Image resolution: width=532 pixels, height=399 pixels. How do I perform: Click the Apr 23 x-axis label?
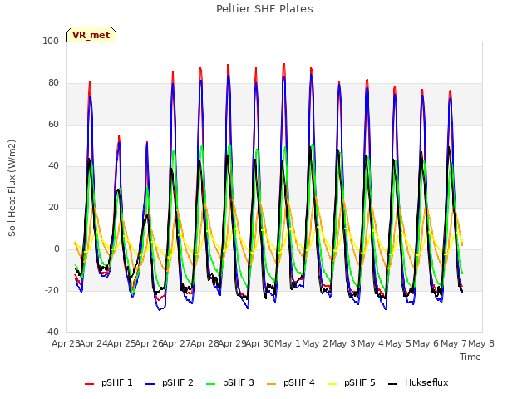click(x=66, y=343)
